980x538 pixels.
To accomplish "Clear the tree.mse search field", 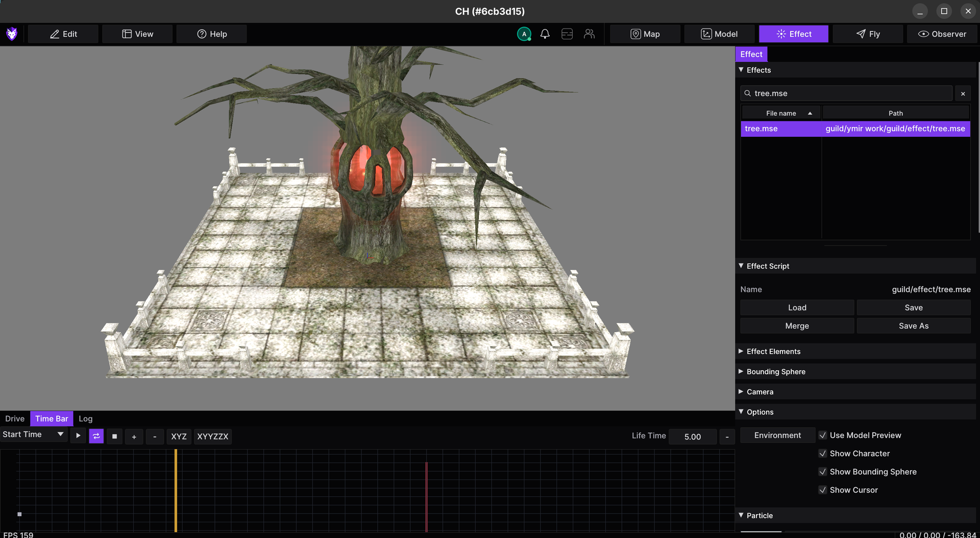I will point(963,93).
